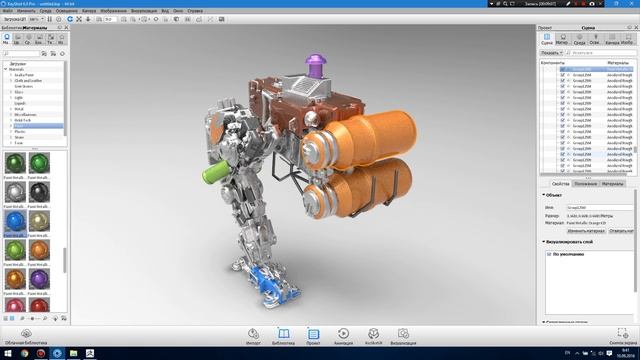
Task: Open the Среда tab icon in the project panel
Action: coord(579,39)
